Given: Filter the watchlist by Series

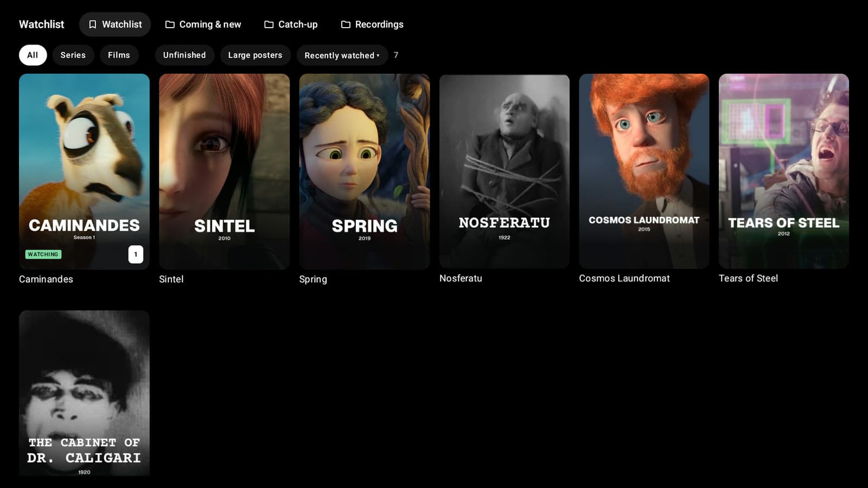Looking at the screenshot, I should (73, 55).
